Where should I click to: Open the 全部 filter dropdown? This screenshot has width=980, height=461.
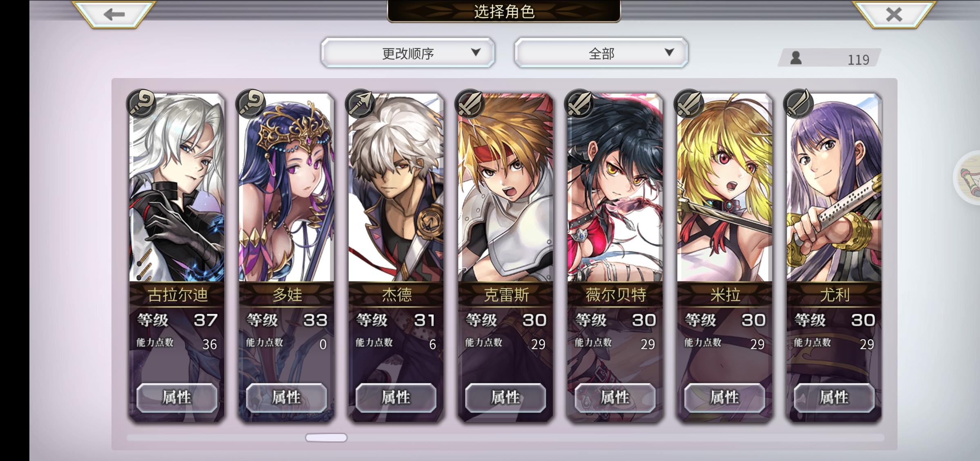(x=601, y=53)
